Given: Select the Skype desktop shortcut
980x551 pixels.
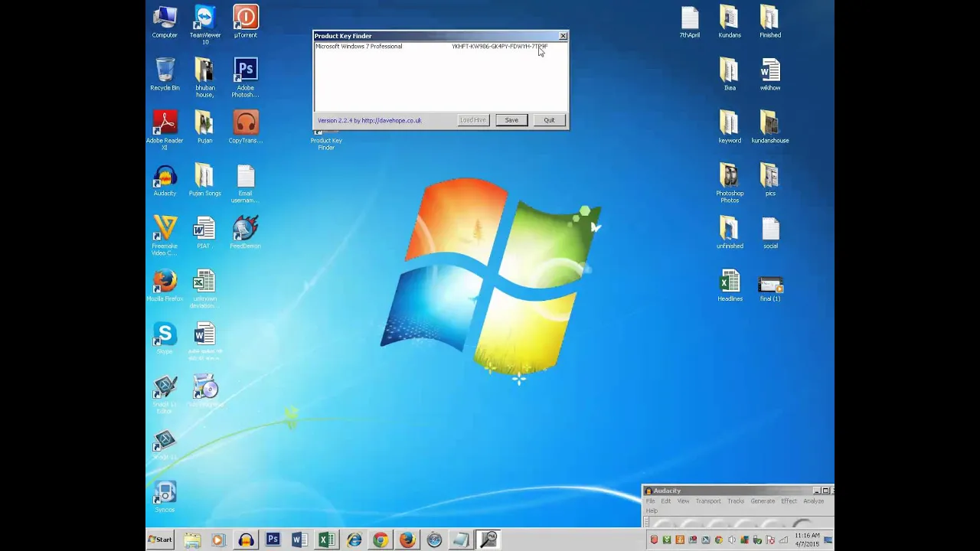Looking at the screenshot, I should tap(165, 339).
